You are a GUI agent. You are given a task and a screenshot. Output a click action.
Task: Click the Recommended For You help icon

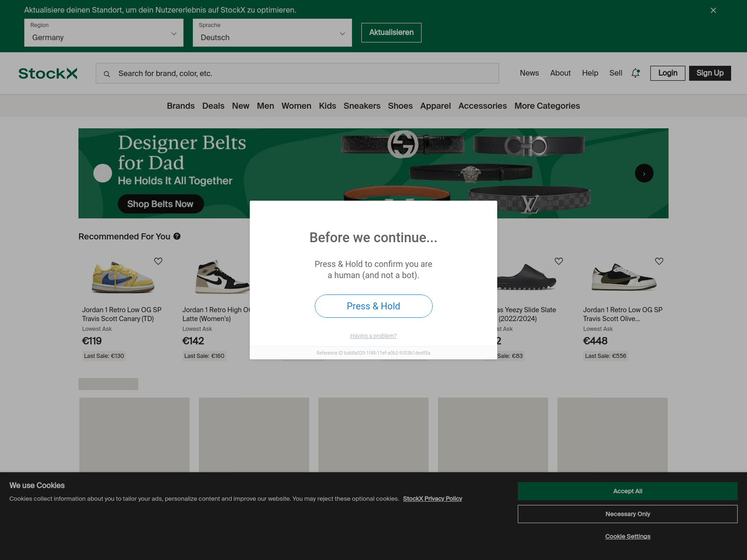177,236
